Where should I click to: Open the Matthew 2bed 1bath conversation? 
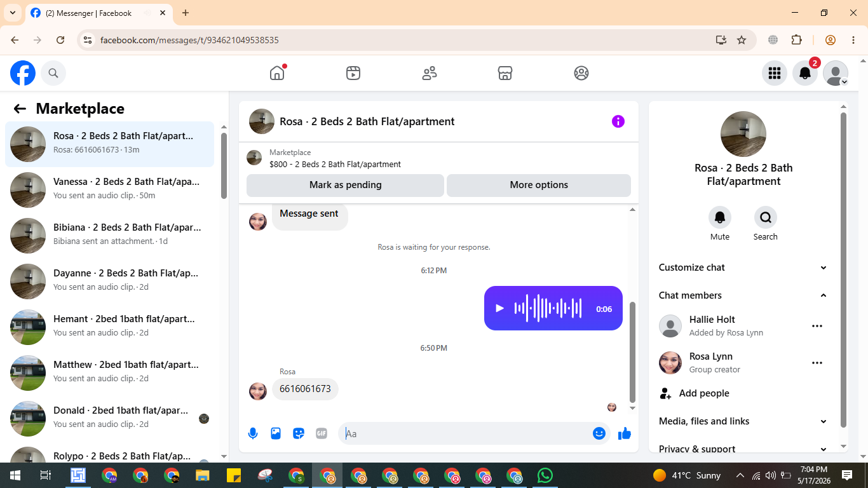pyautogui.click(x=110, y=373)
